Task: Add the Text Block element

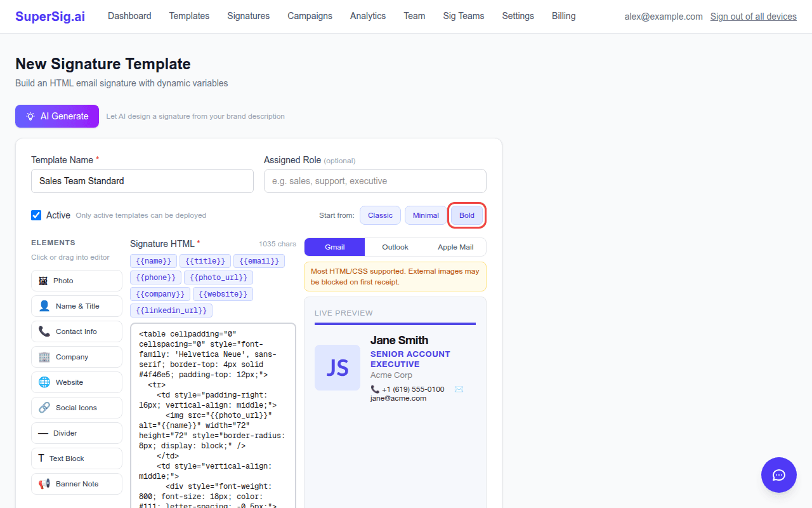Action: (x=77, y=458)
